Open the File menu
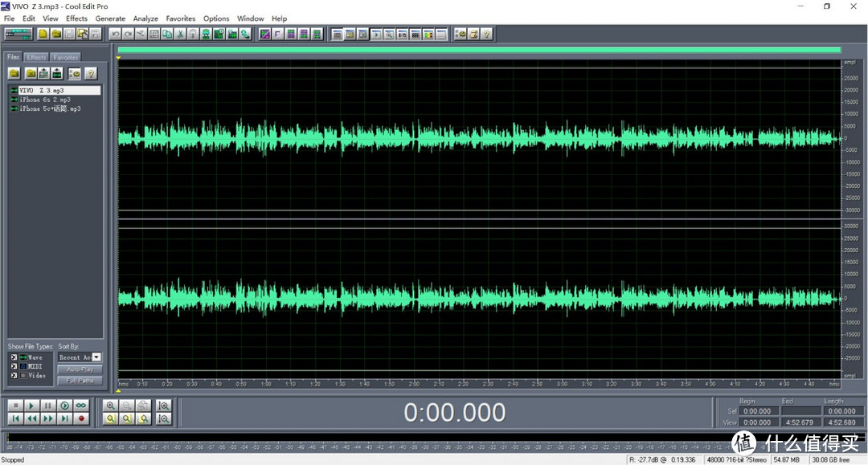This screenshot has width=868, height=465. (10, 18)
